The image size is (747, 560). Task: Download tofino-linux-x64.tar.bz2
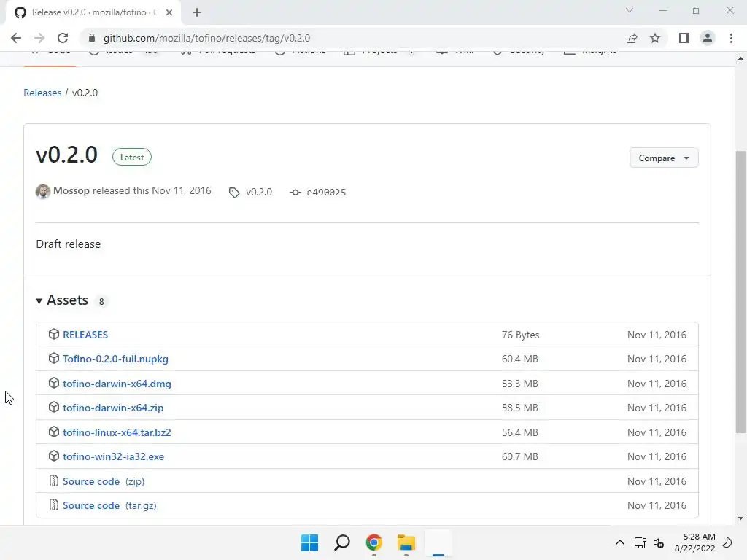[117, 432]
